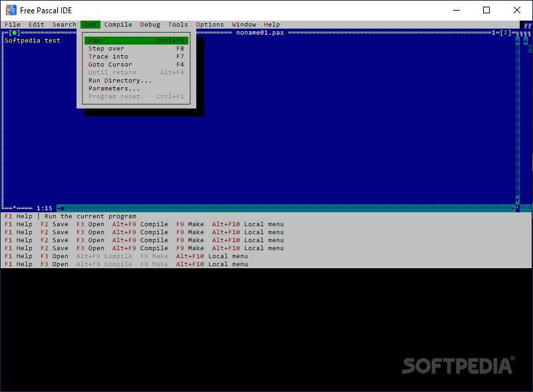Open the Compile menu

118,25
